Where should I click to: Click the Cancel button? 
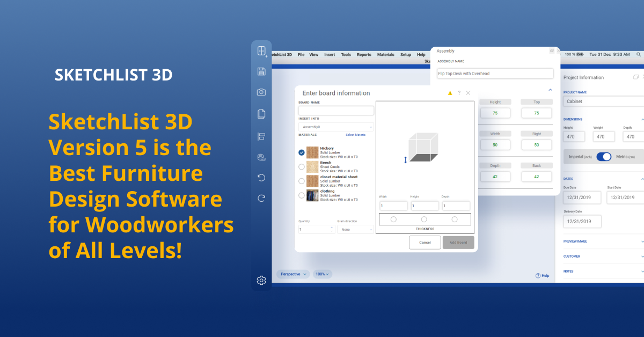(x=425, y=243)
